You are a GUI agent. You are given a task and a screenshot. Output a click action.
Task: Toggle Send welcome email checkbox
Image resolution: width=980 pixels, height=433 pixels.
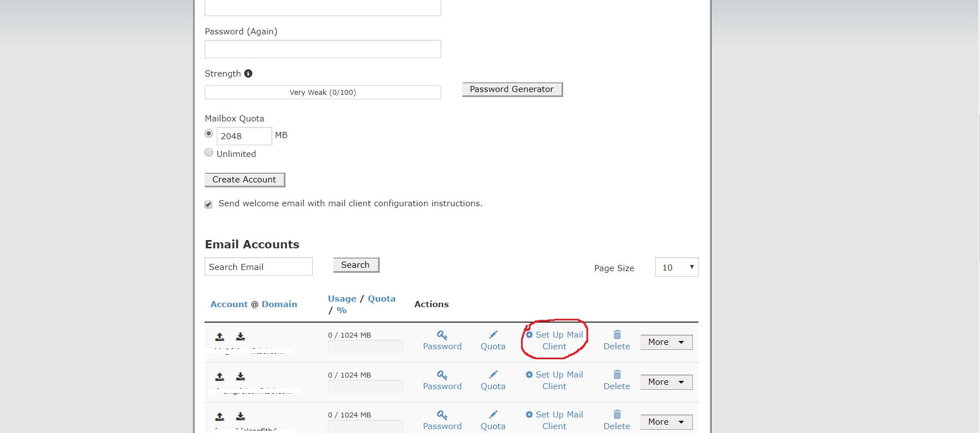coord(208,205)
